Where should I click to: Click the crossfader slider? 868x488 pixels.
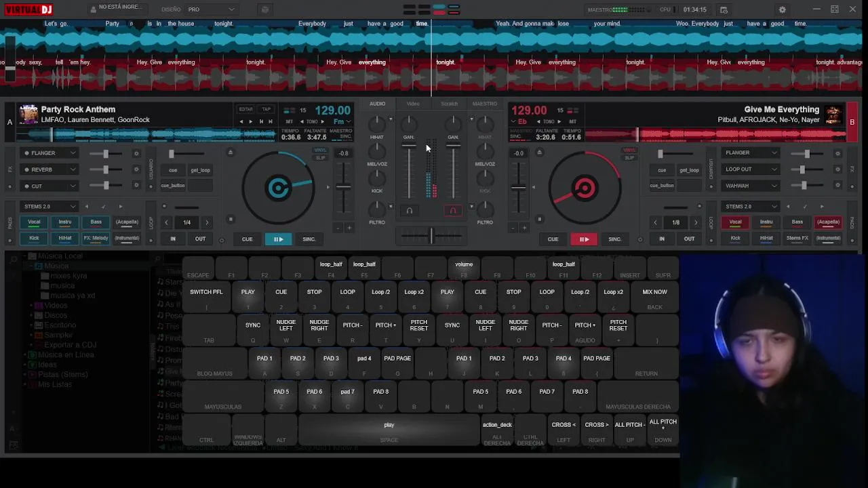(x=431, y=236)
